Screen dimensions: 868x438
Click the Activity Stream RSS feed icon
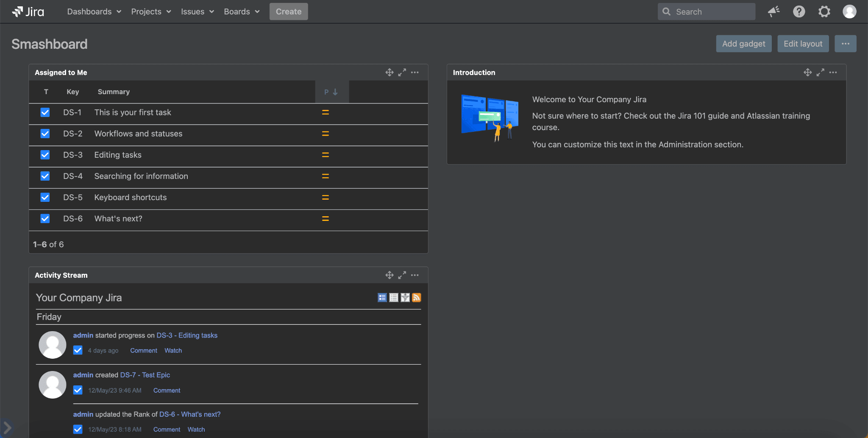(x=417, y=298)
